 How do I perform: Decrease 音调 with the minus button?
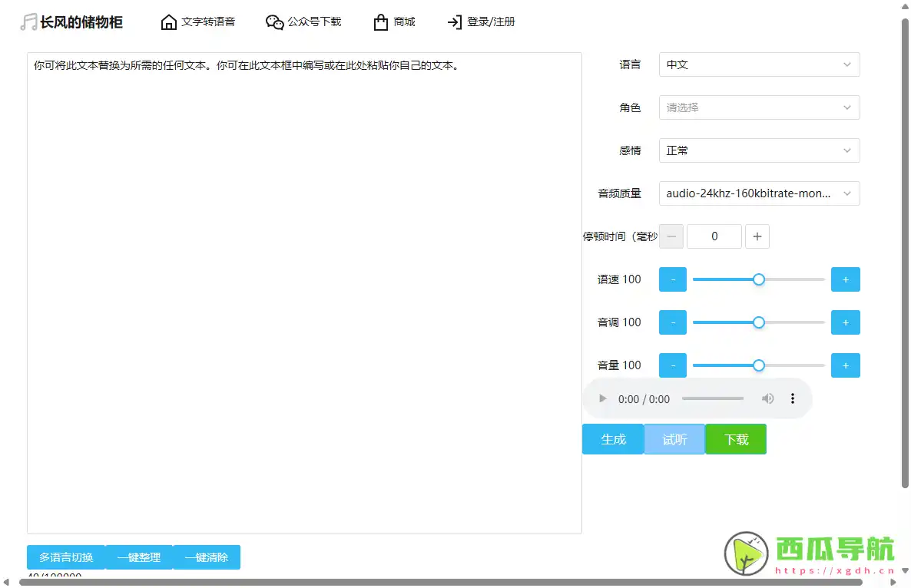click(673, 322)
